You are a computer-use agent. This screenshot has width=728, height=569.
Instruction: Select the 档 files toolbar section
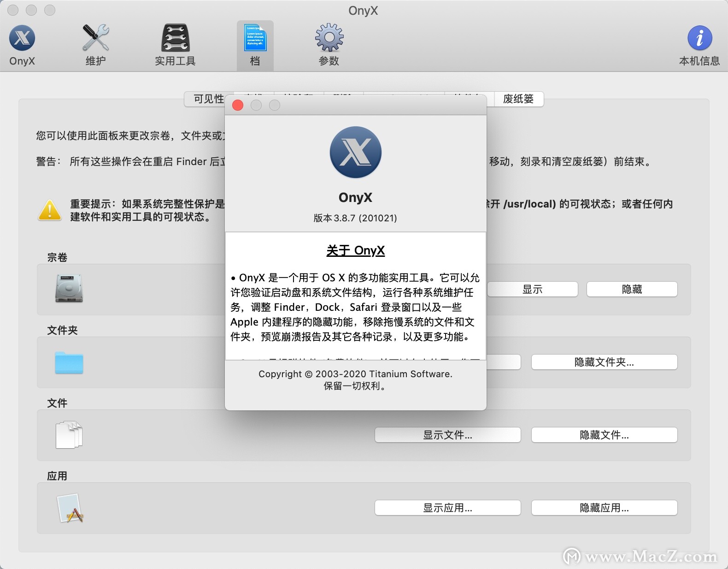255,46
